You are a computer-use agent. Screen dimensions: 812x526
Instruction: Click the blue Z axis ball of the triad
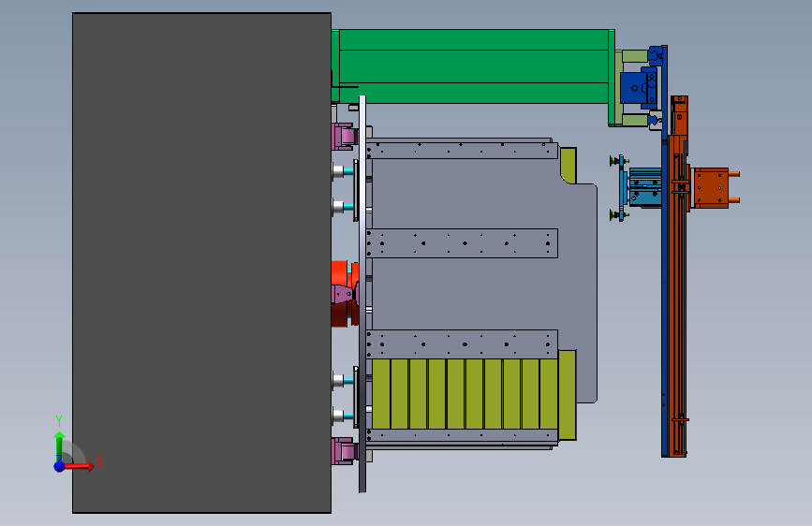60,466
